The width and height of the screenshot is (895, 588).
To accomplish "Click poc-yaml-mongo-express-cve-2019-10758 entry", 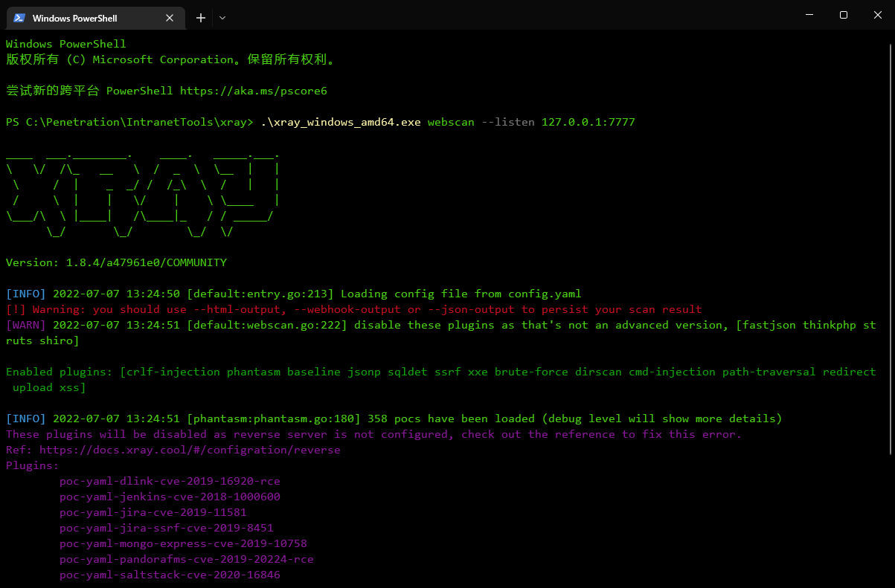I will [x=183, y=543].
